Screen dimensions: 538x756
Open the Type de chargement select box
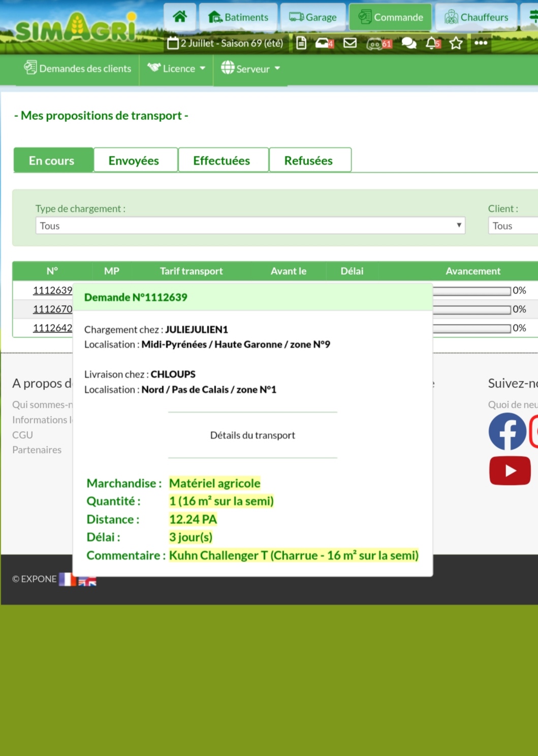pyautogui.click(x=250, y=226)
